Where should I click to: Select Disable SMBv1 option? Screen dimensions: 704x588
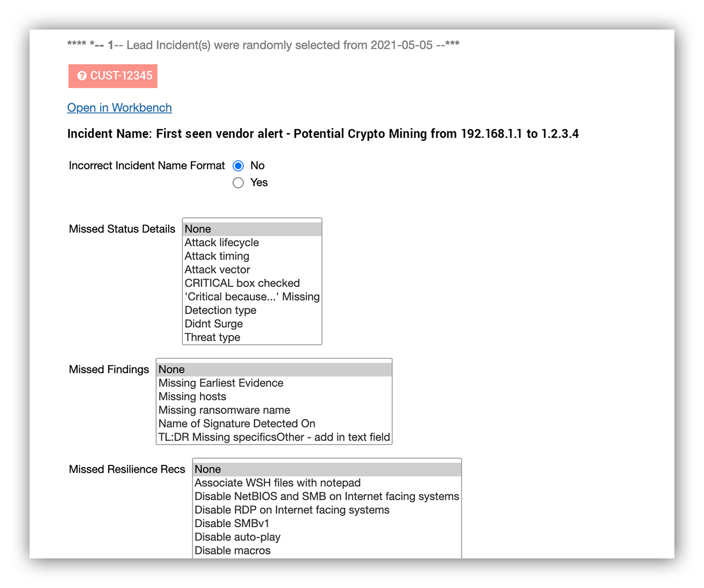(x=327, y=523)
